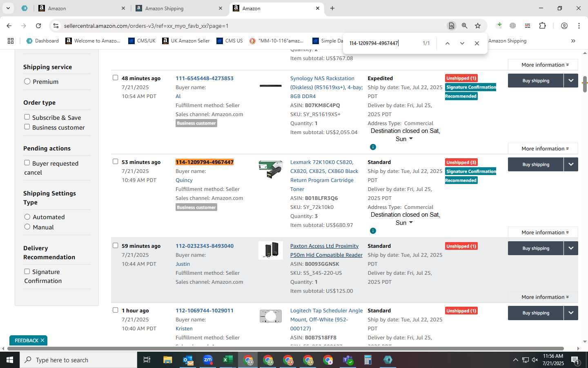Go back to the previous browser page
This screenshot has height=368, width=588.
[x=9, y=26]
